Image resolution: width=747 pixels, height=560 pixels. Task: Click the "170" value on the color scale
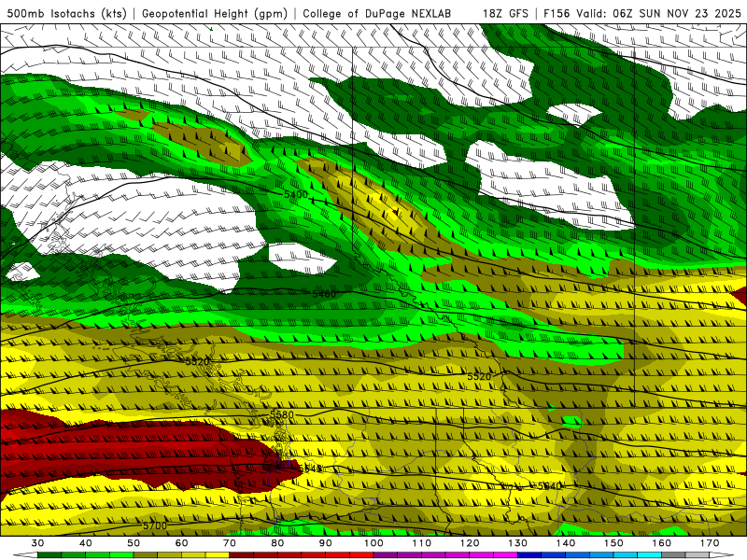(710, 543)
